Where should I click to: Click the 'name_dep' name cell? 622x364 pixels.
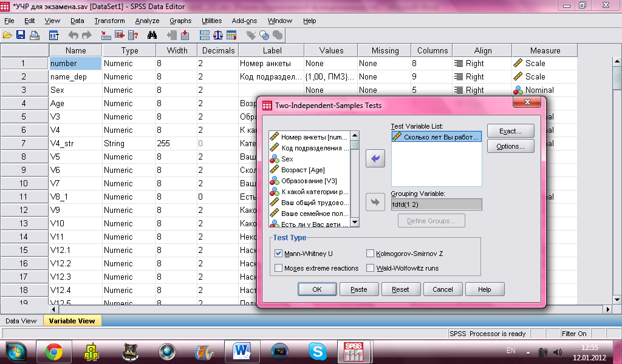coord(76,77)
